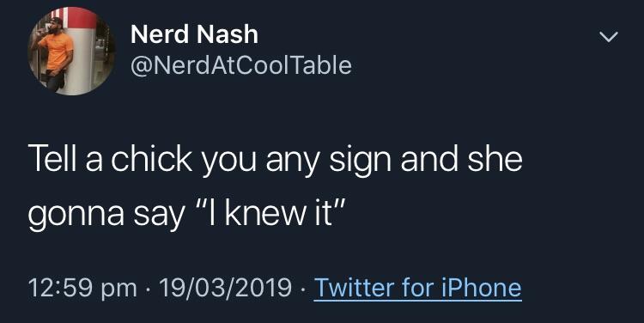Select the 12:59 pm timestamp
This screenshot has height=323, width=644.
pos(82,288)
